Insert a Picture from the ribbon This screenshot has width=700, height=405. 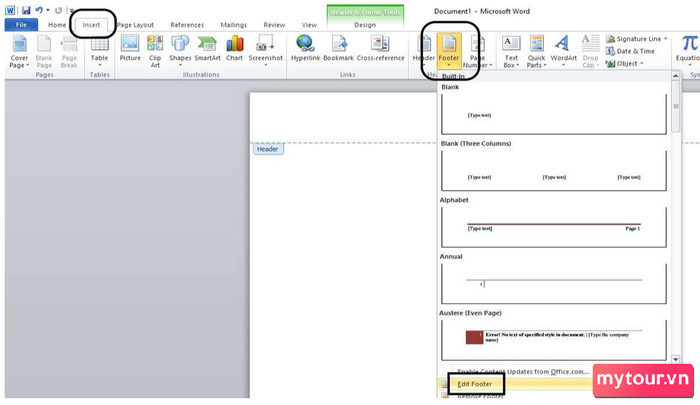[x=130, y=49]
